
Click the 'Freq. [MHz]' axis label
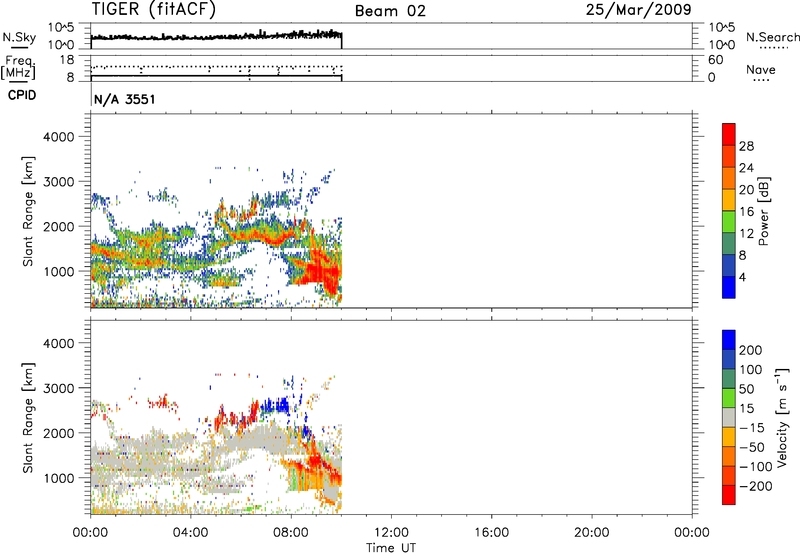(x=19, y=68)
